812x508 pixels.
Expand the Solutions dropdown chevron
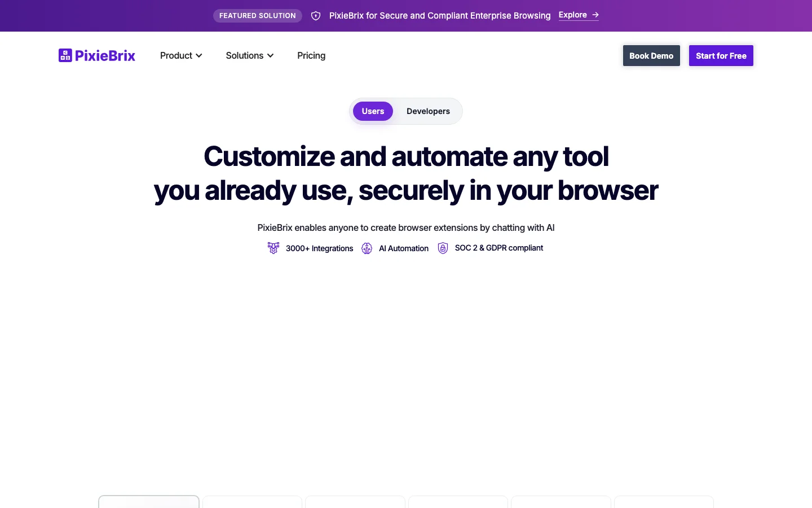pos(271,56)
